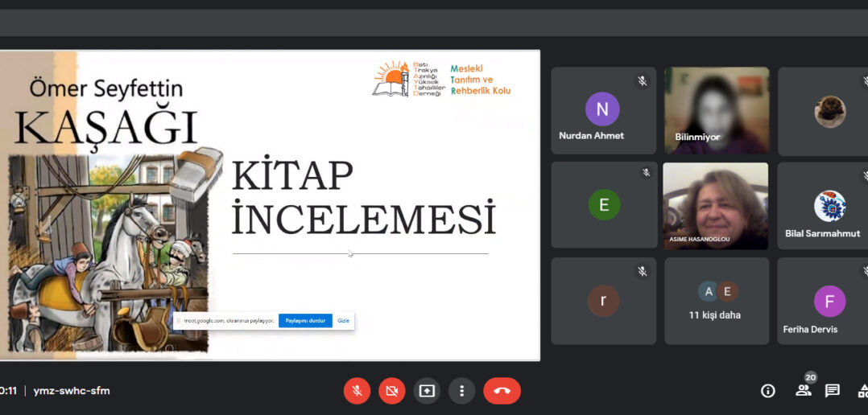The width and height of the screenshot is (868, 415).
Task: Click the purple N avatar
Action: pyautogui.click(x=602, y=109)
